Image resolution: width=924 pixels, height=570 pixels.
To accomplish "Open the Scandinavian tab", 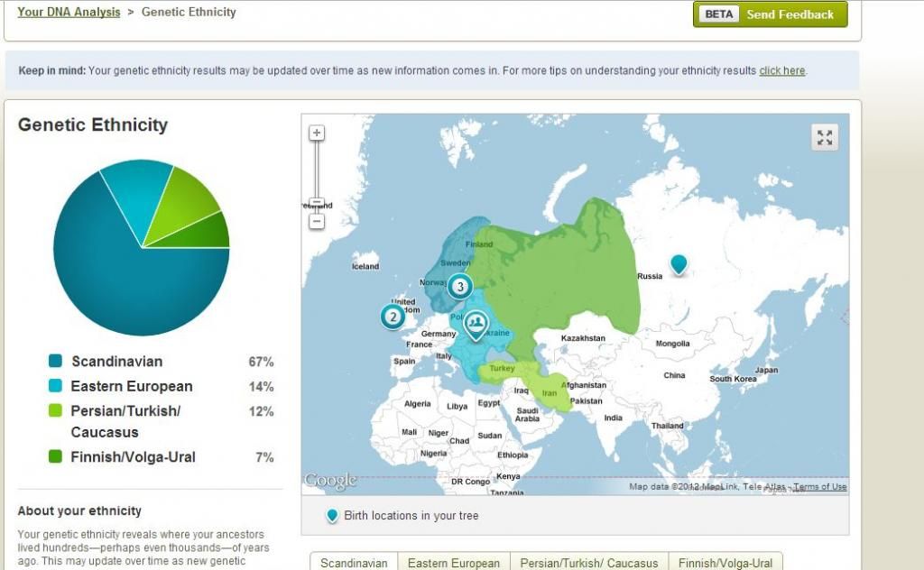I will (x=354, y=563).
